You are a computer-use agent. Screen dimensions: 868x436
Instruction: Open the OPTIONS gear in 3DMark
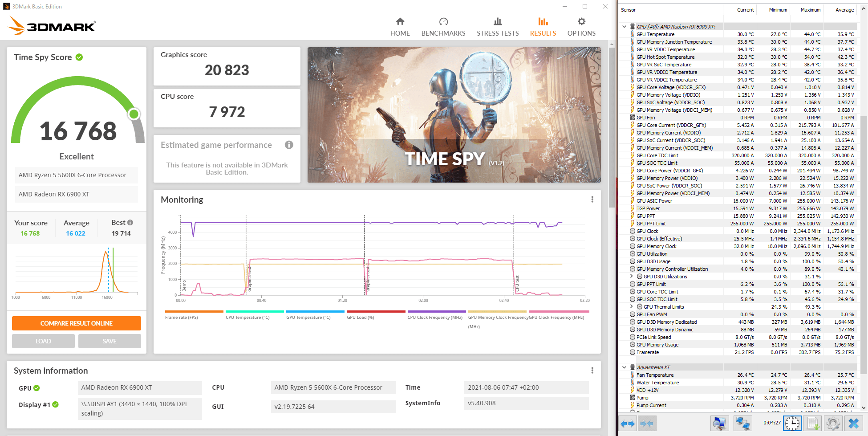pos(581,27)
